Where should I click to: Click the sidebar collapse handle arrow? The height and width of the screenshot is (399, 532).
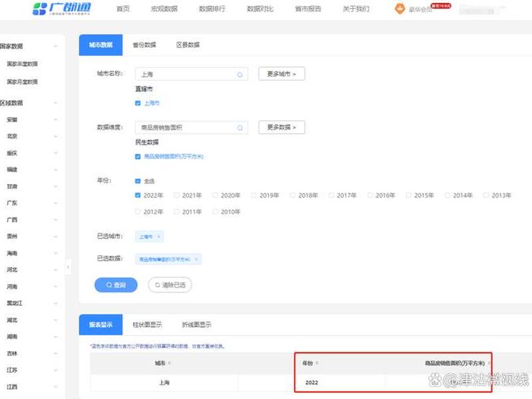pyautogui.click(x=68, y=267)
